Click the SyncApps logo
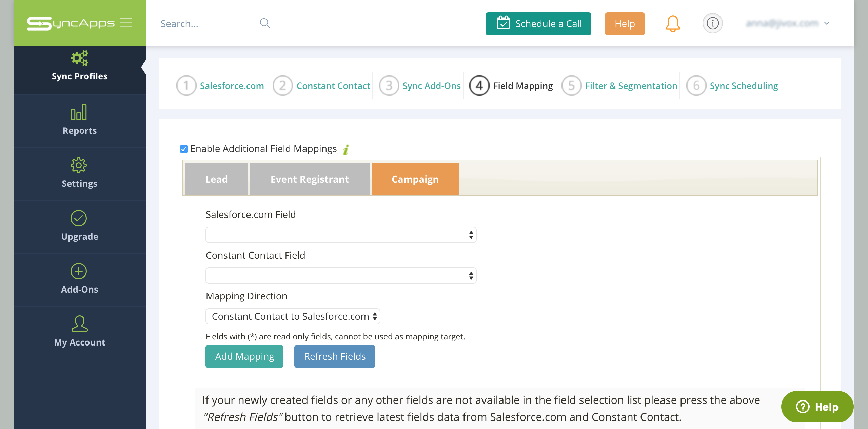 pyautogui.click(x=71, y=23)
